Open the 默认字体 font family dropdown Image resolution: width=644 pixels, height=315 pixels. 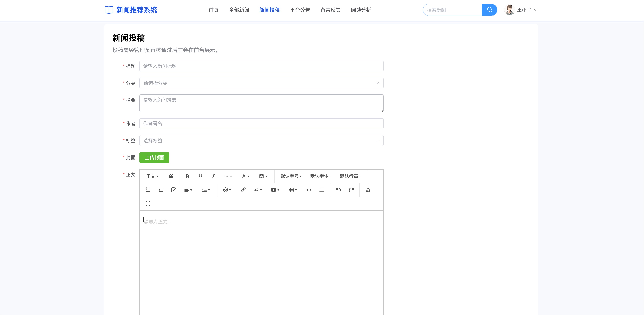320,176
